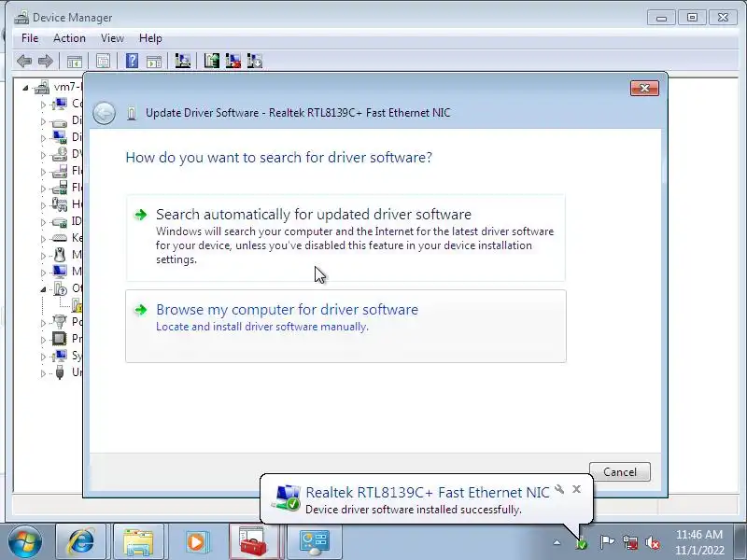Click Scan for hardware changes toolbar icon

pyautogui.click(x=182, y=61)
